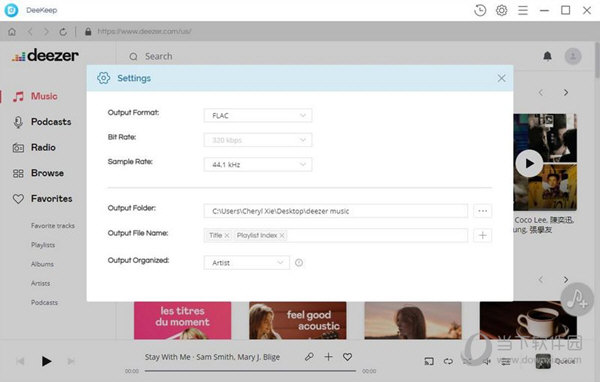Select Podcasts in main sidebar
Viewport: 600px width, 382px height.
click(x=42, y=122)
